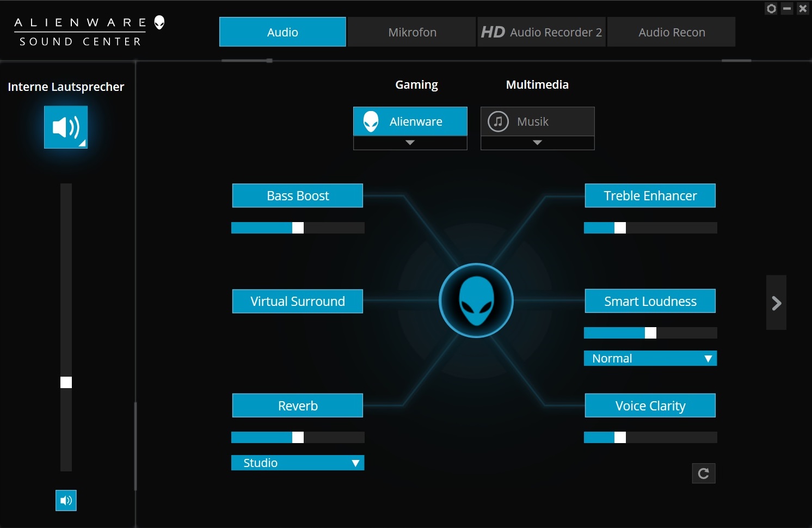Go to next page with right chevron
The height and width of the screenshot is (528, 812).
point(776,303)
